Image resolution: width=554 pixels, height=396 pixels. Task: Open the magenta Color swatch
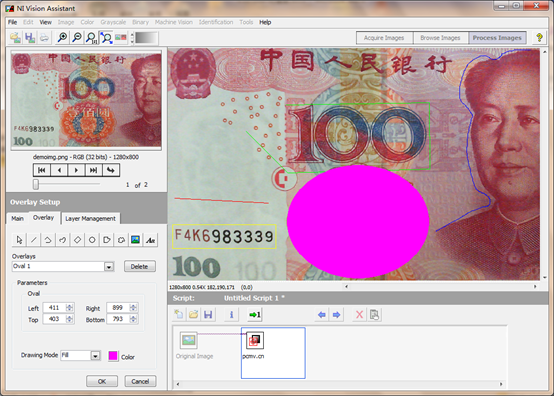point(113,356)
